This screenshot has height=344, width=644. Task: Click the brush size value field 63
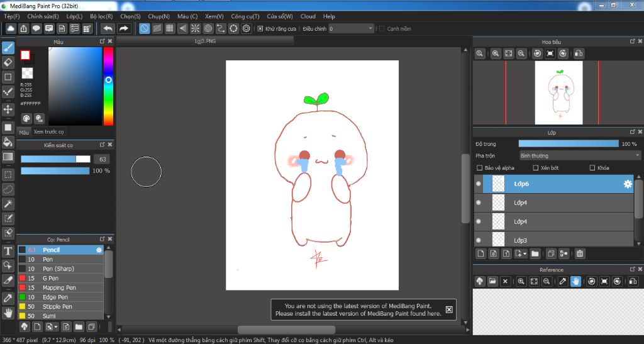click(103, 159)
